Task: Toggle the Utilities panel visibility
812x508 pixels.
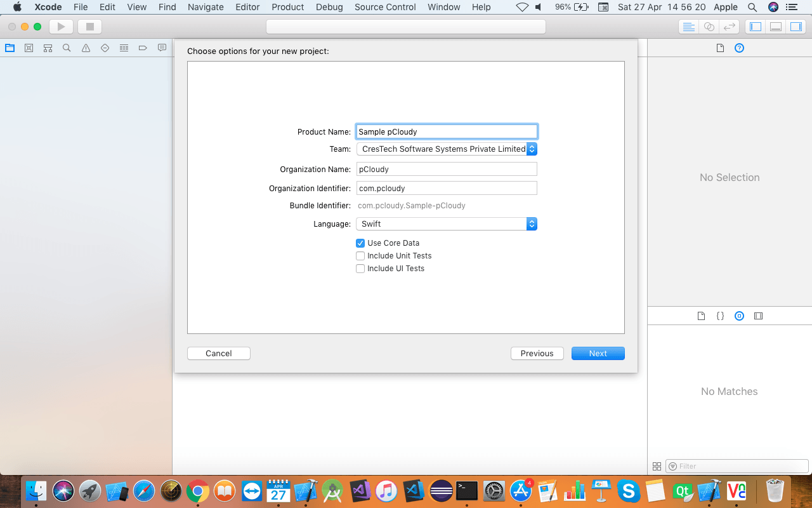Action: tap(796, 27)
